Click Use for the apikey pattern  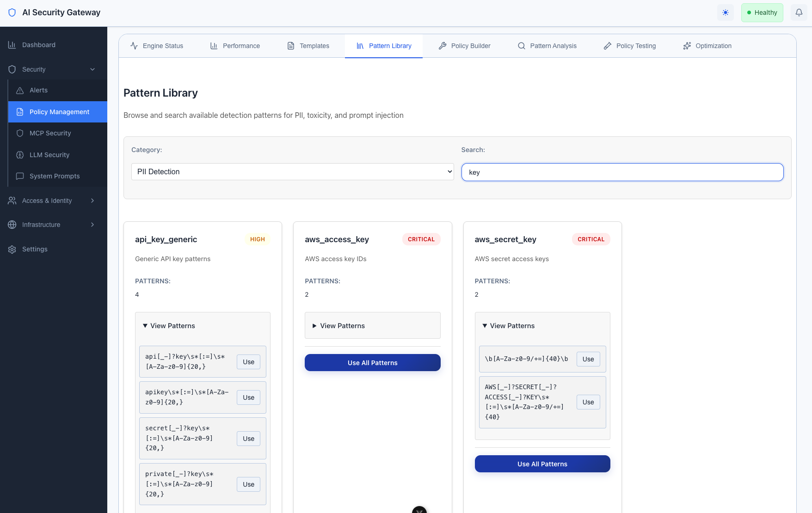coord(248,397)
